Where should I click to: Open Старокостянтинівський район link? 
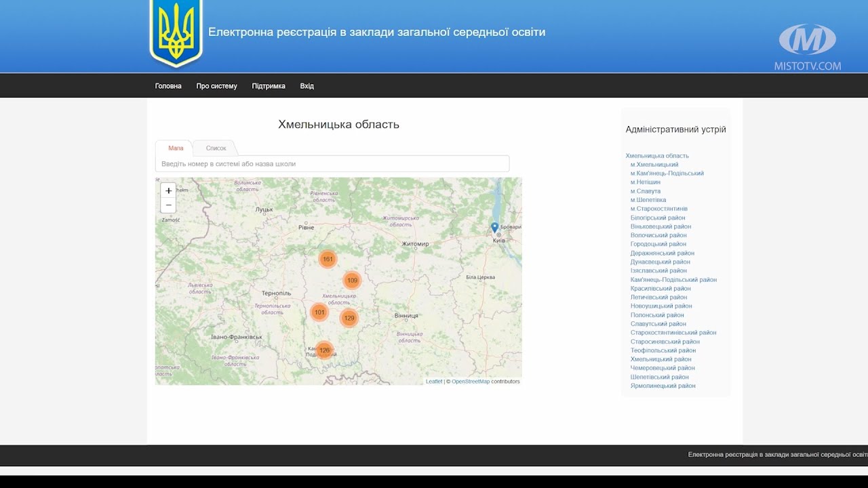tap(673, 333)
